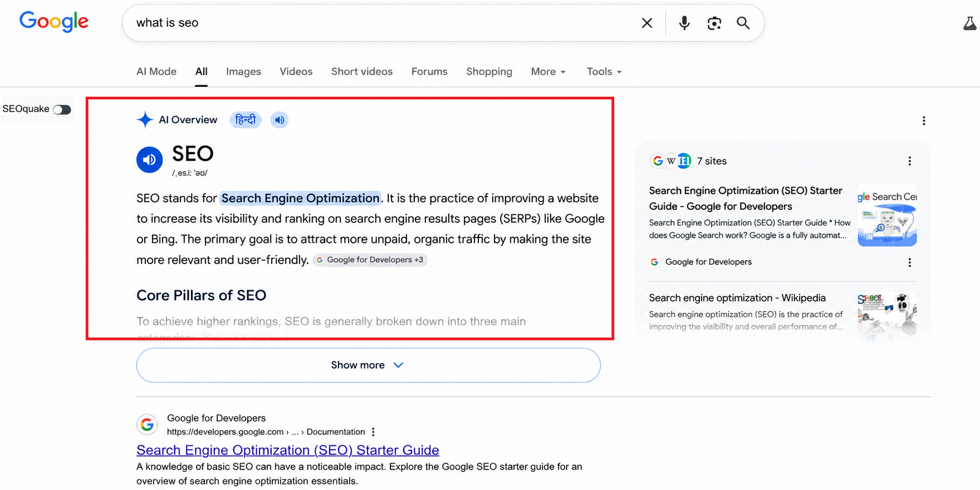This screenshot has height=490, width=980.
Task: Open the AI Overview three-dot options menu
Action: pyautogui.click(x=924, y=120)
